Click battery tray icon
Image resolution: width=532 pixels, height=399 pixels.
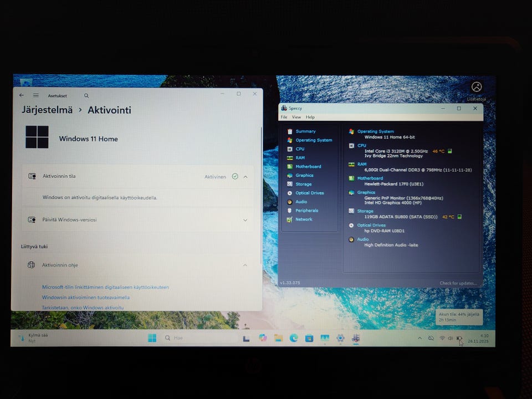[459, 338]
